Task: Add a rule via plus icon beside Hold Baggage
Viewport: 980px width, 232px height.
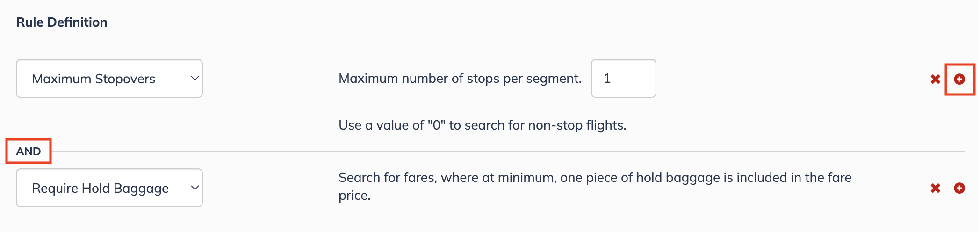Action: tap(959, 188)
